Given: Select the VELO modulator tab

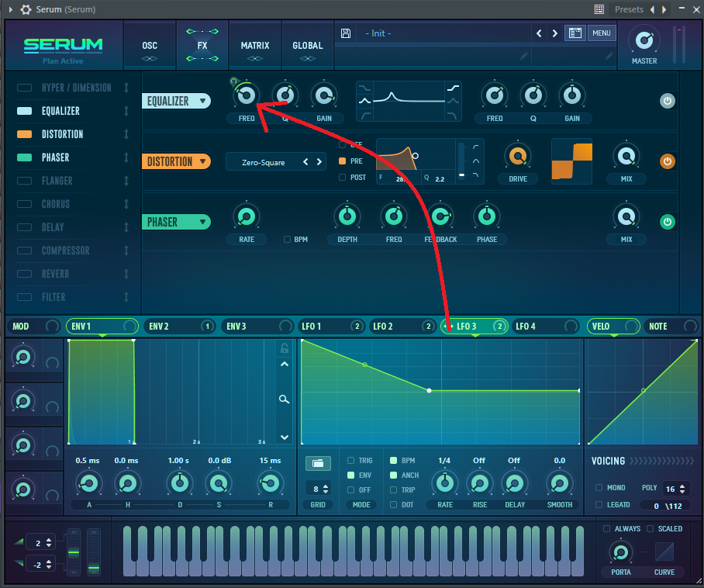Looking at the screenshot, I should point(613,327).
